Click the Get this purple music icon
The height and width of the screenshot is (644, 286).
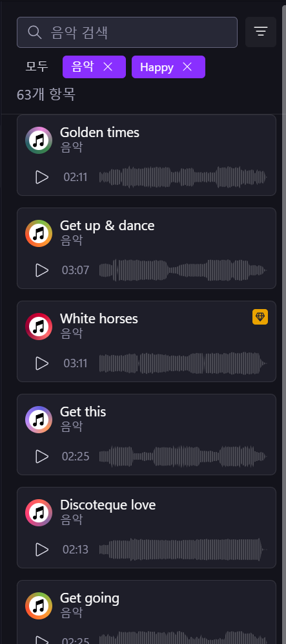point(39,420)
